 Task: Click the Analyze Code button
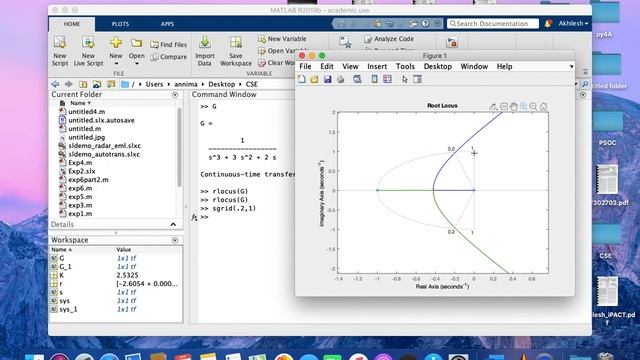pos(389,39)
